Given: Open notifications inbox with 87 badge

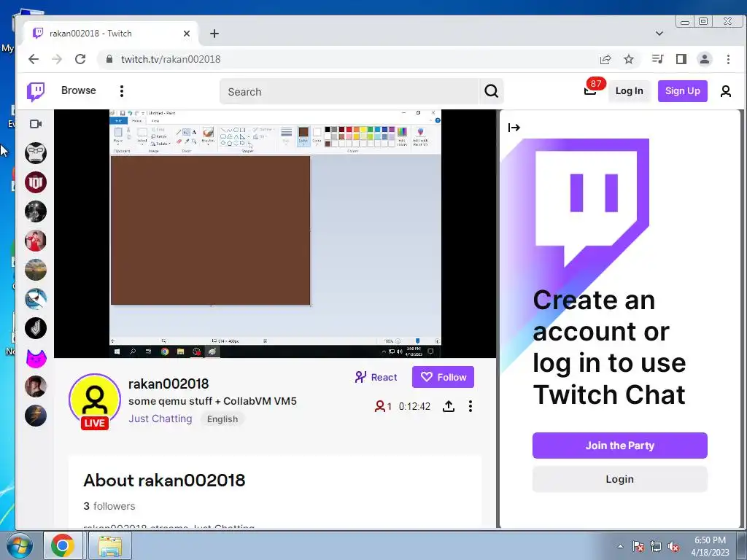Looking at the screenshot, I should click(591, 90).
